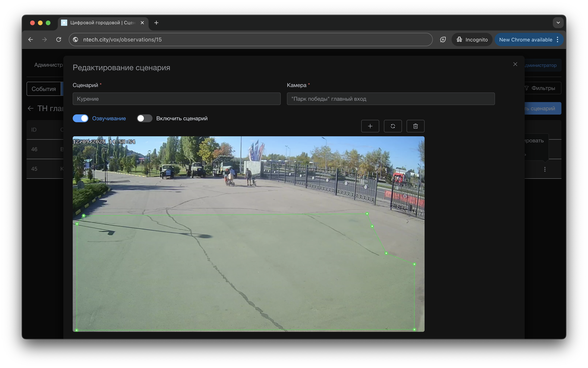Reload the page with browser refresh icon
588x368 pixels.
click(59, 39)
